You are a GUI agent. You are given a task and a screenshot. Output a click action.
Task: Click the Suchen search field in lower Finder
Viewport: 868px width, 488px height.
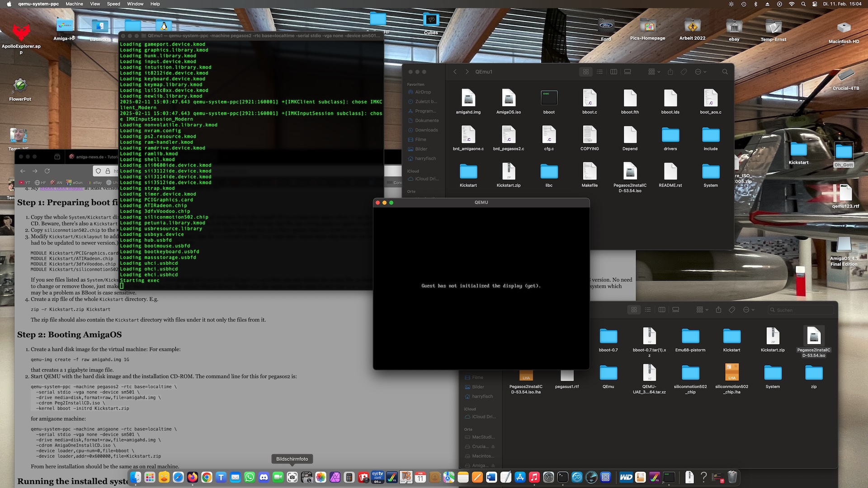(x=801, y=310)
